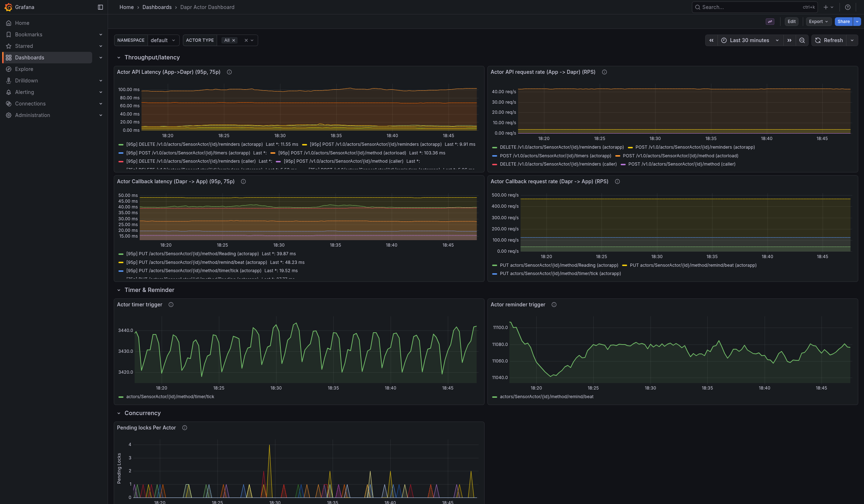Show info for Actor API request rate panel

pyautogui.click(x=604, y=72)
